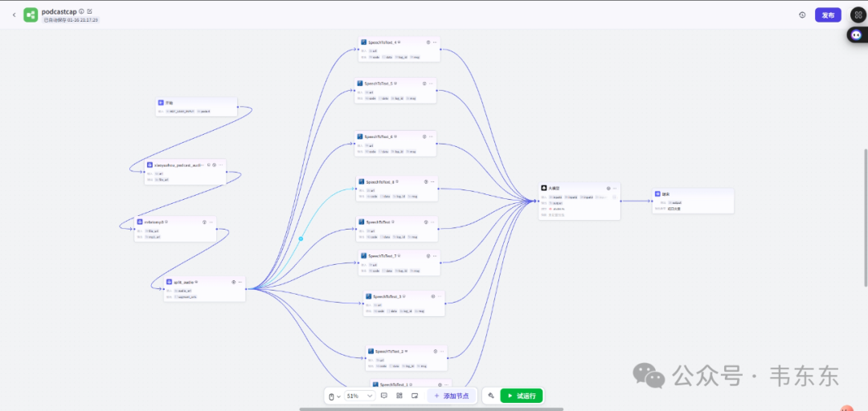Select the 结束 end node
The image size is (868, 411).
[693, 200]
